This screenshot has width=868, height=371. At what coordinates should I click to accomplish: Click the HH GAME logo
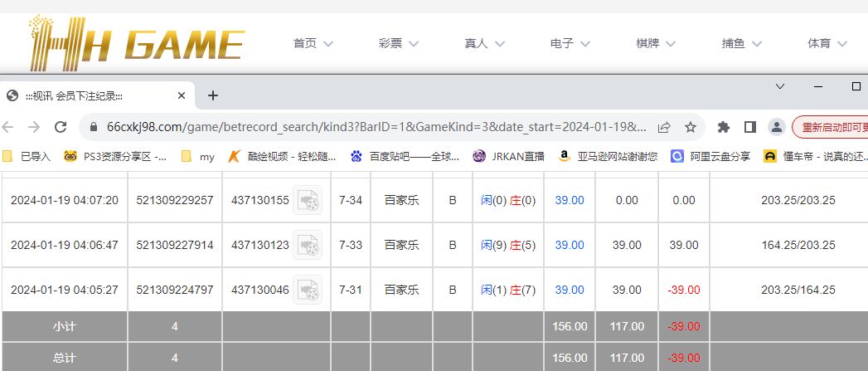(x=137, y=42)
